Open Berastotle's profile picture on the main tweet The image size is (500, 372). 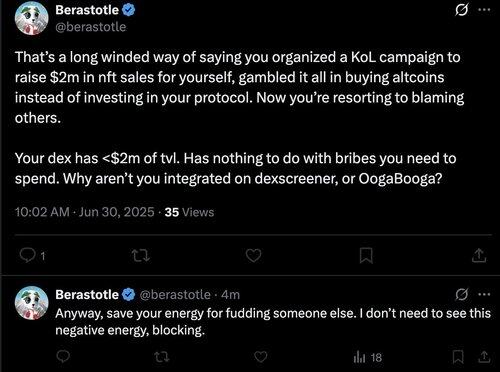[x=31, y=19]
